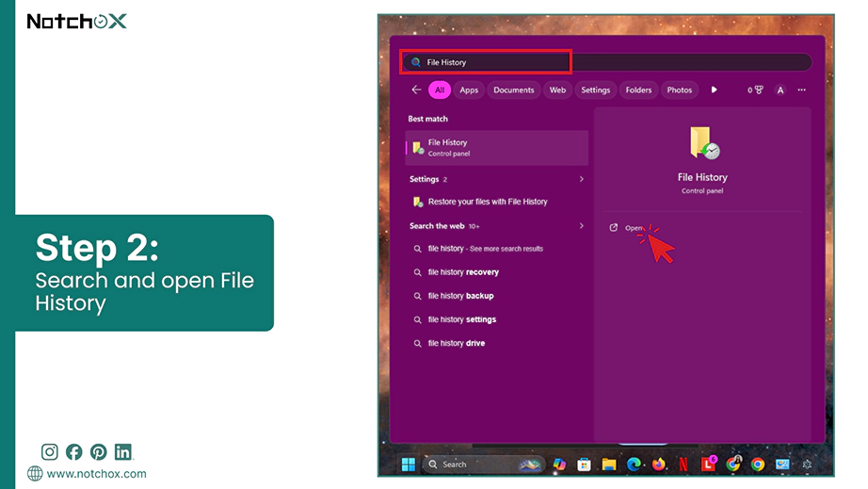
Task: Select the All filter tab
Action: pos(440,90)
